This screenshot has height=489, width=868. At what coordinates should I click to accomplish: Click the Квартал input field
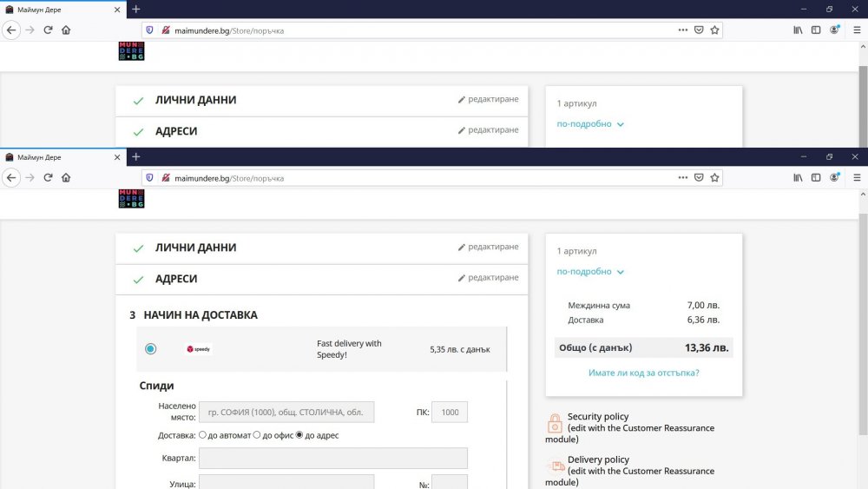pyautogui.click(x=333, y=458)
